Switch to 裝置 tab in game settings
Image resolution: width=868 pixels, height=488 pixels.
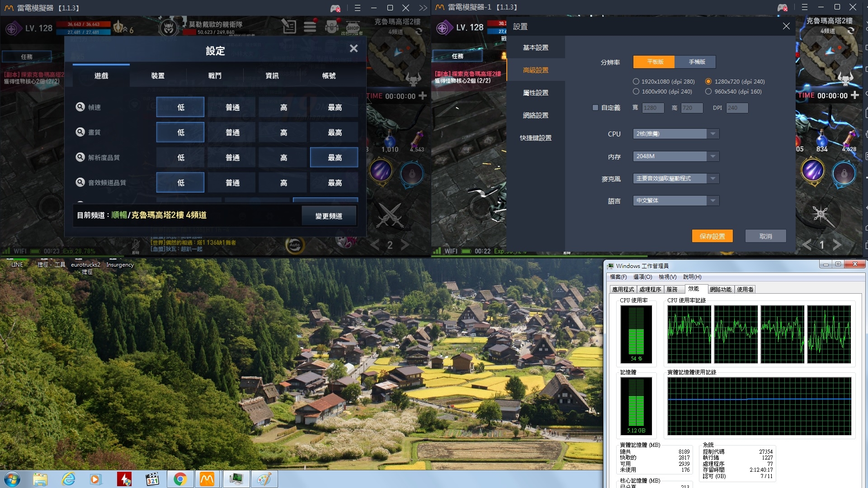158,75
